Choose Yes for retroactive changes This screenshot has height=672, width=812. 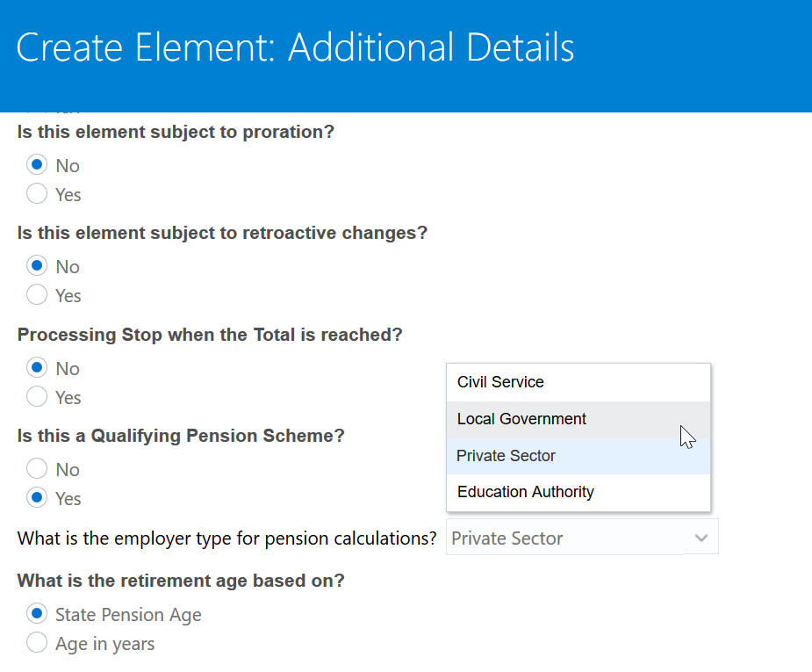[37, 295]
